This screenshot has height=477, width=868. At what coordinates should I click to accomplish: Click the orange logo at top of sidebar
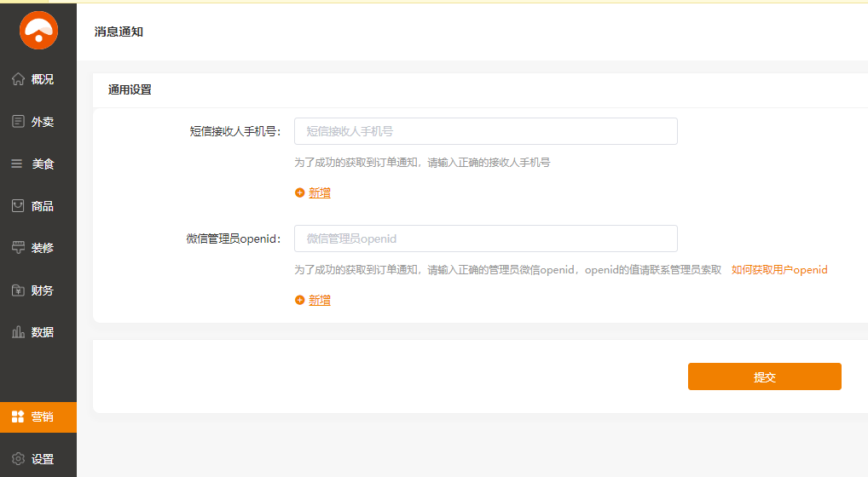tap(38, 31)
